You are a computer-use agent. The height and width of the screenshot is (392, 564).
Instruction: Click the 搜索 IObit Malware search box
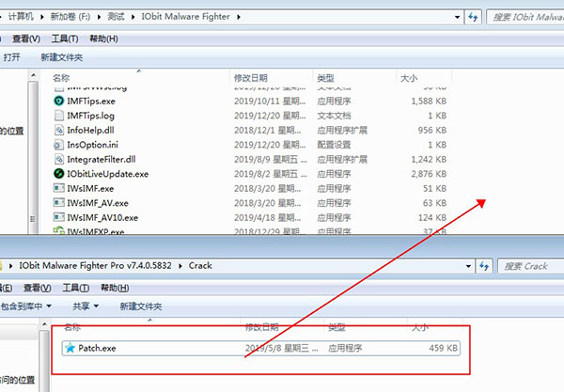pos(525,17)
